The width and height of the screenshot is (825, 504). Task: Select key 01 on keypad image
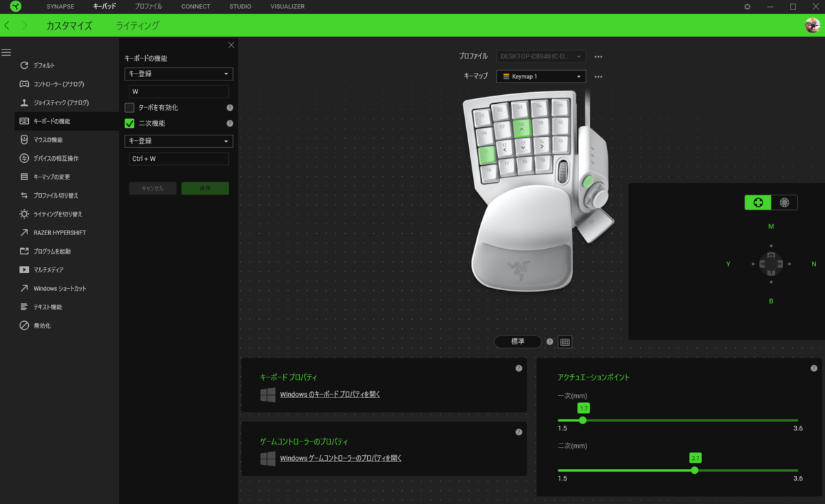[482, 118]
